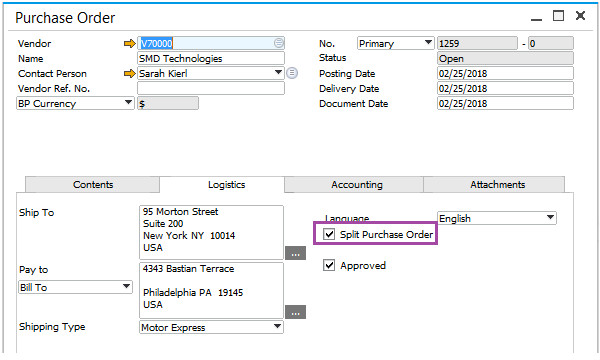Open the Ship To address ellipsis button

295,253
